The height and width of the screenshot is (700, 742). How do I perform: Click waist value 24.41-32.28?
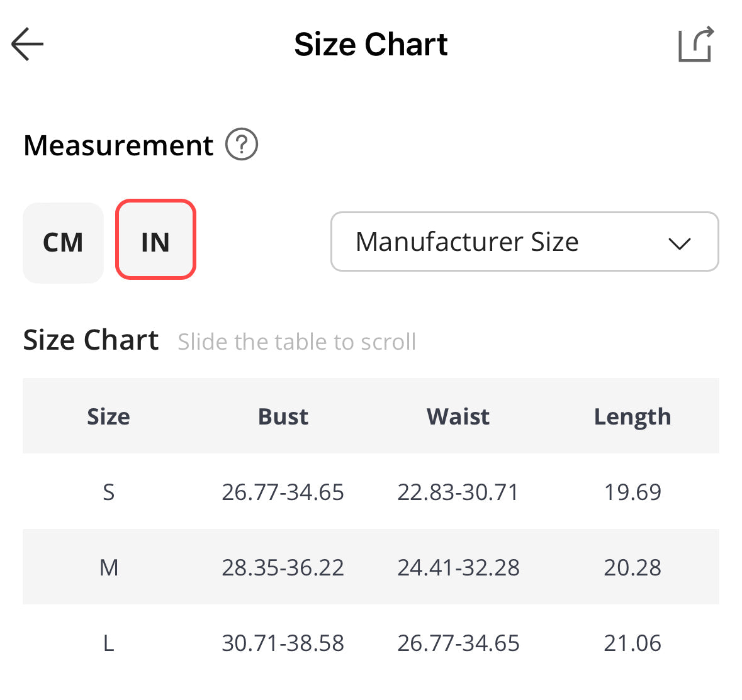pyautogui.click(x=458, y=567)
